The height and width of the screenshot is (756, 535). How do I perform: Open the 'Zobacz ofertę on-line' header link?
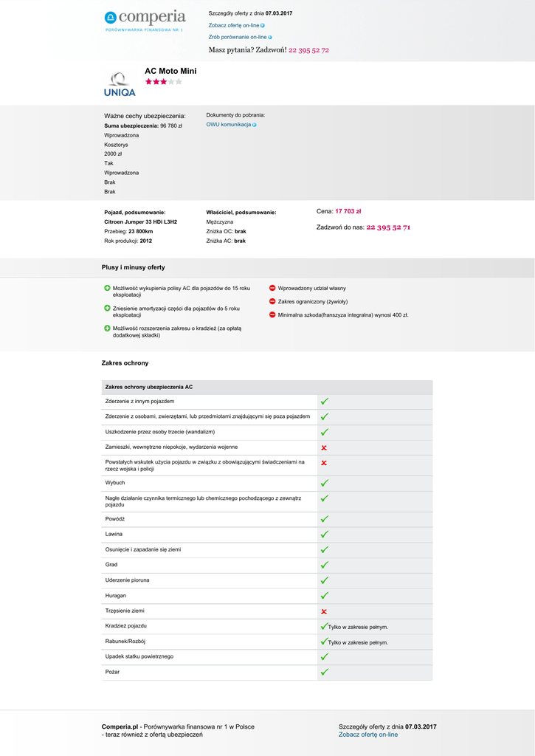[x=236, y=25]
